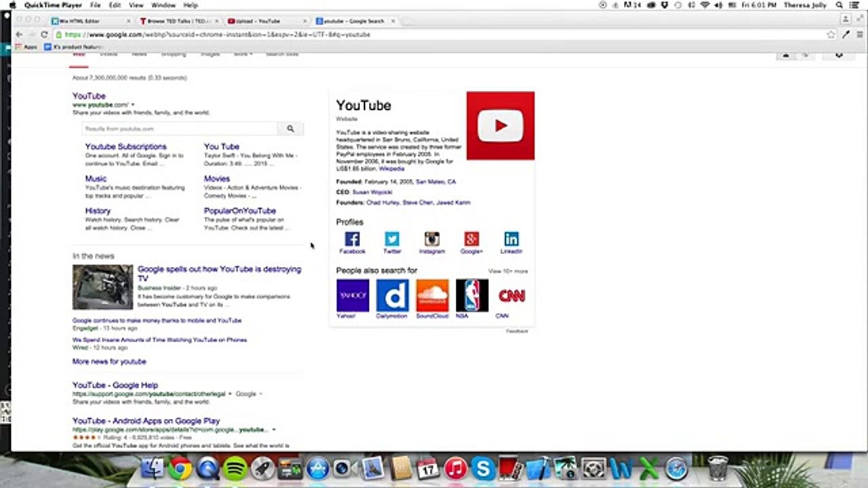The width and height of the screenshot is (868, 488).
Task: Click the Yahoo! logo thumbnail
Action: click(353, 296)
